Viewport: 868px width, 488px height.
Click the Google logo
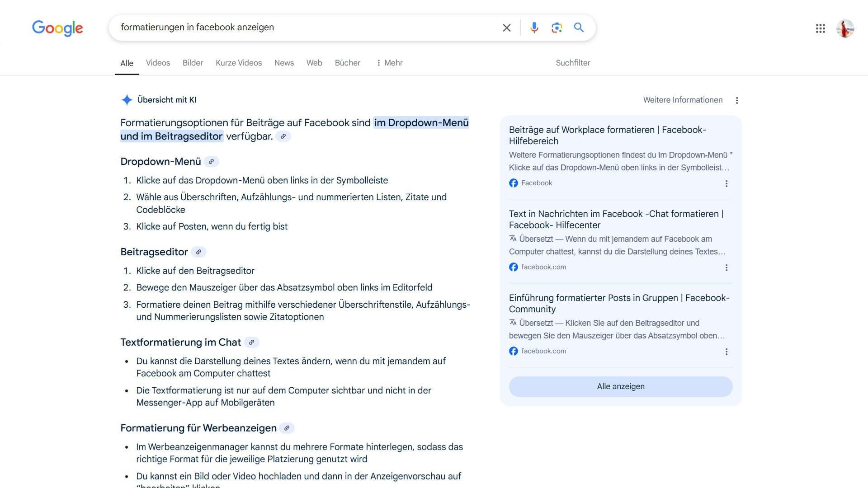[x=57, y=28]
